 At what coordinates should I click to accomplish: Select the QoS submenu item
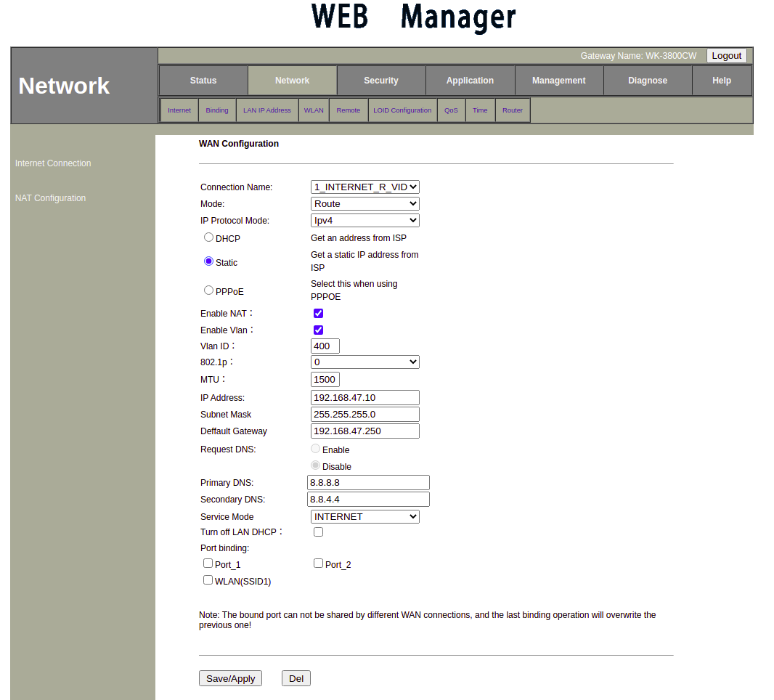coord(451,110)
